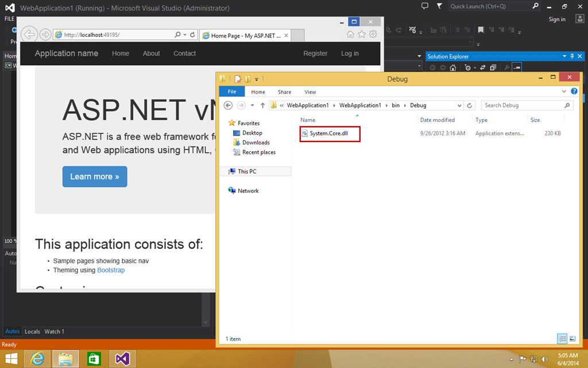
Task: Click Collapse All in Solution Explorer
Action: 493,68
